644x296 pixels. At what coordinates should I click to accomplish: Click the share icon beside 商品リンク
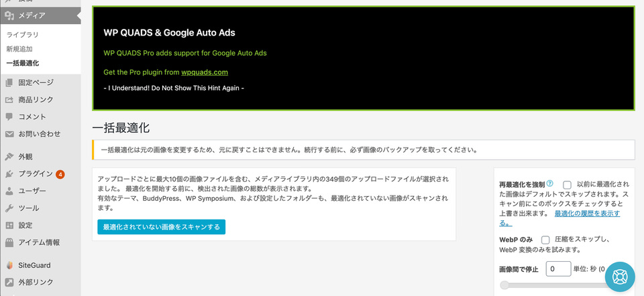[9, 100]
